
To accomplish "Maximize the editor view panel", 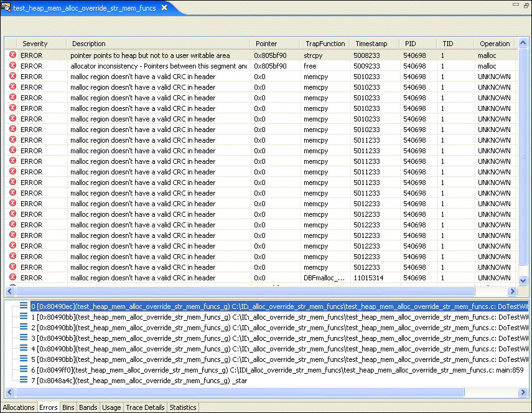I will click(525, 5).
